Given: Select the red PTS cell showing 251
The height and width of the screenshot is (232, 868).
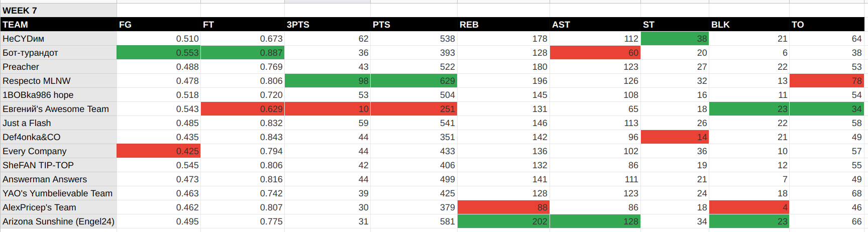Looking at the screenshot, I should pos(414,109).
